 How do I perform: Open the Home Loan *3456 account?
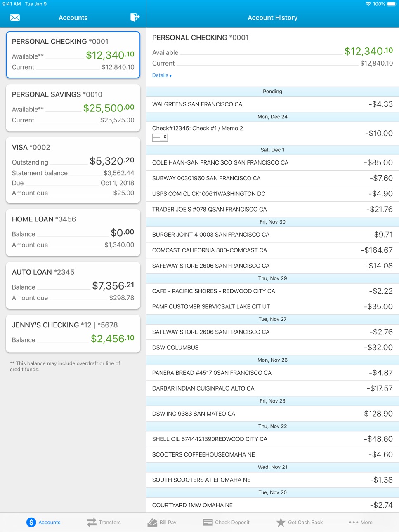[73, 233]
